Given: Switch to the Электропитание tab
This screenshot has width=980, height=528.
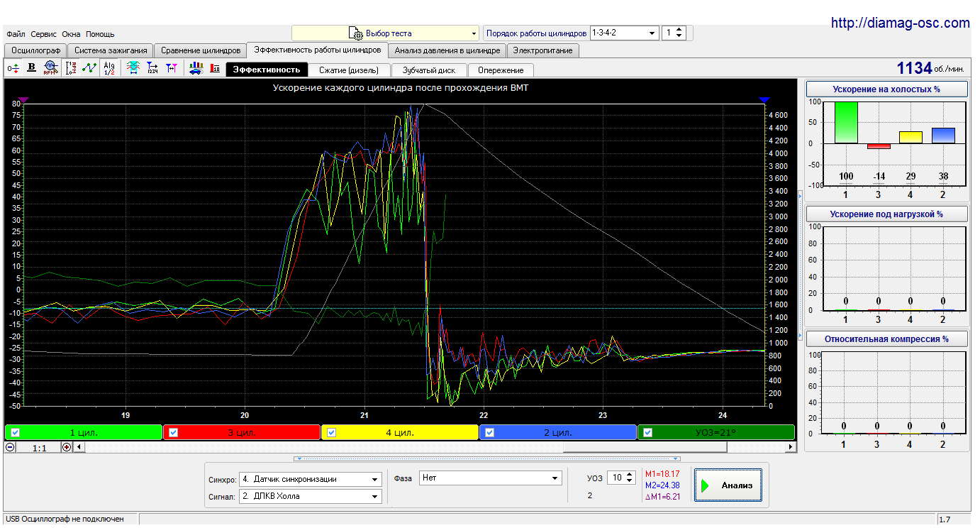Looking at the screenshot, I should pos(543,50).
